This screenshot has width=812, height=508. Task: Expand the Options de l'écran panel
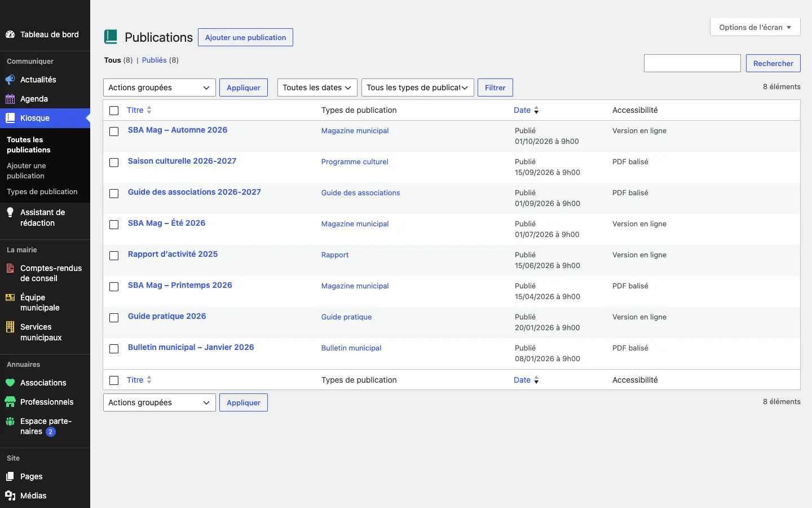click(755, 27)
